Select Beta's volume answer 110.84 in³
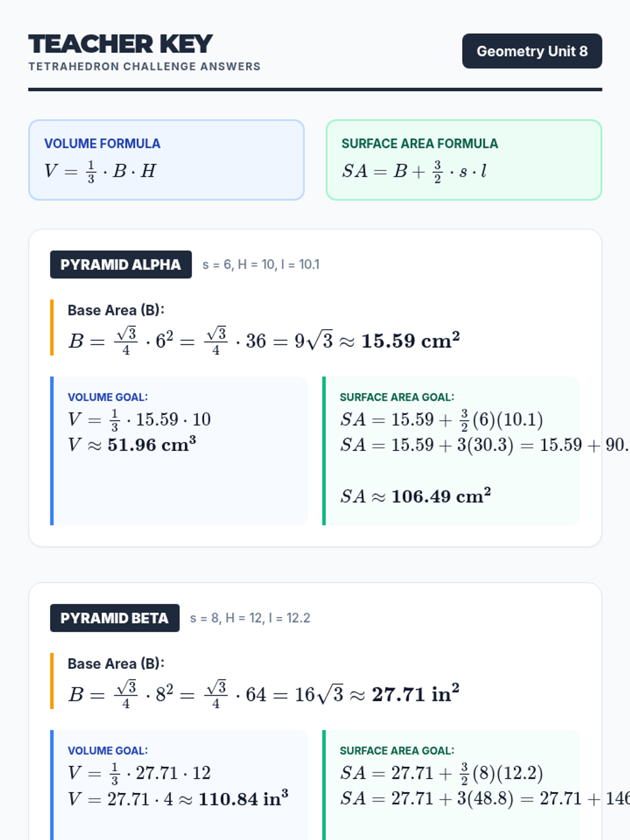The height and width of the screenshot is (840, 630). pyautogui.click(x=243, y=799)
